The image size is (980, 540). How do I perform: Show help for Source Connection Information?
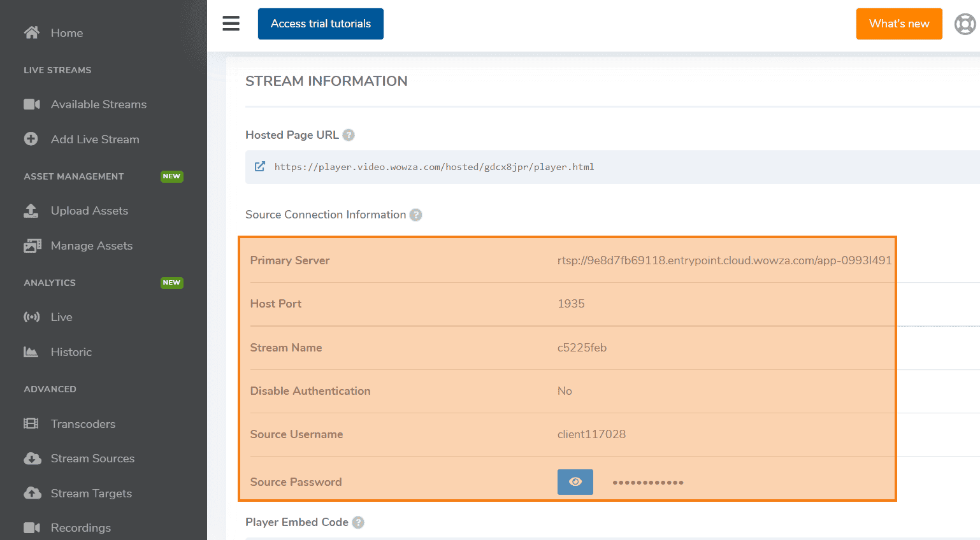[415, 215]
